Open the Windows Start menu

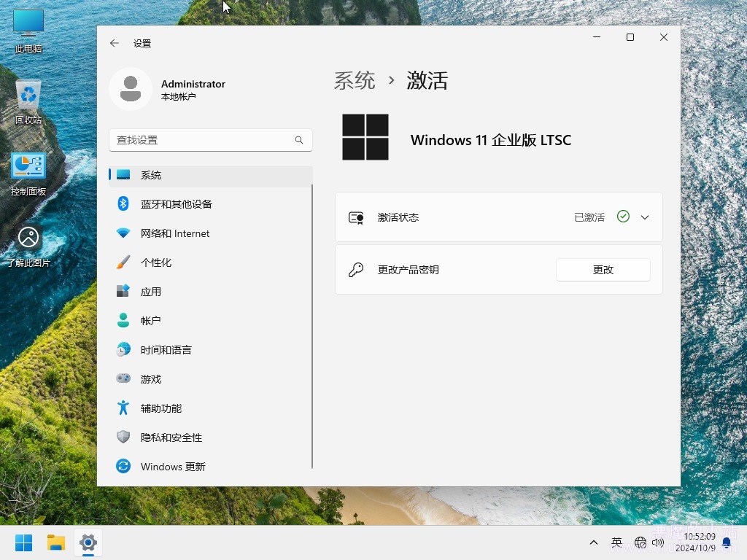click(x=24, y=542)
